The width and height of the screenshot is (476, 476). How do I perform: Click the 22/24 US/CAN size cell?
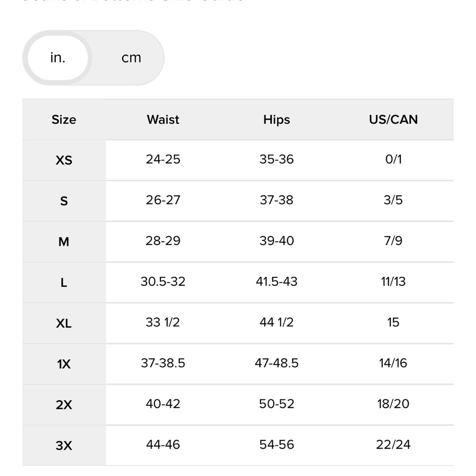click(393, 445)
